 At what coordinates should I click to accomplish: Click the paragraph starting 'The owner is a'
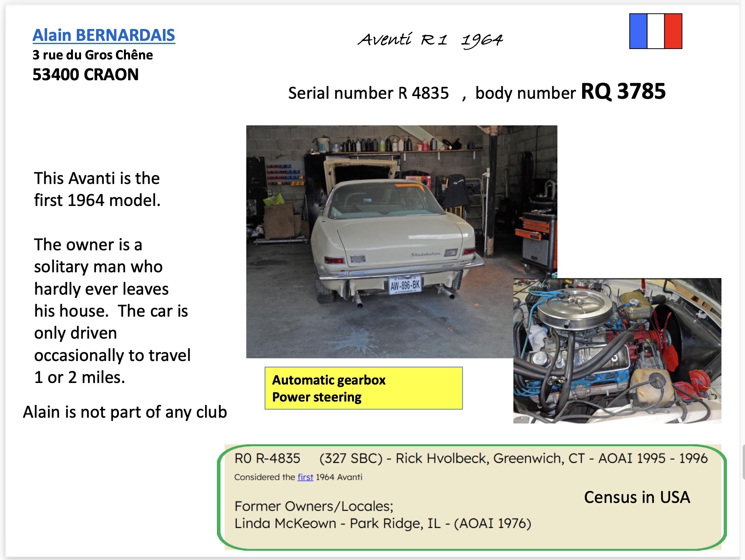pyautogui.click(x=112, y=311)
